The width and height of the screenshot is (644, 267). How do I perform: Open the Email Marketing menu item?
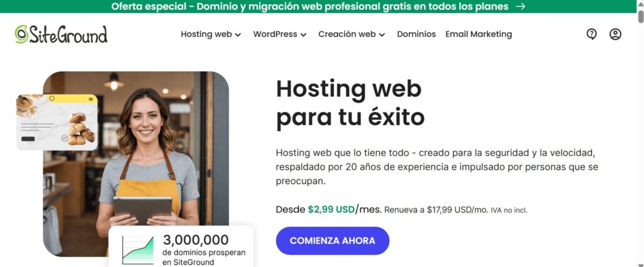click(x=479, y=34)
